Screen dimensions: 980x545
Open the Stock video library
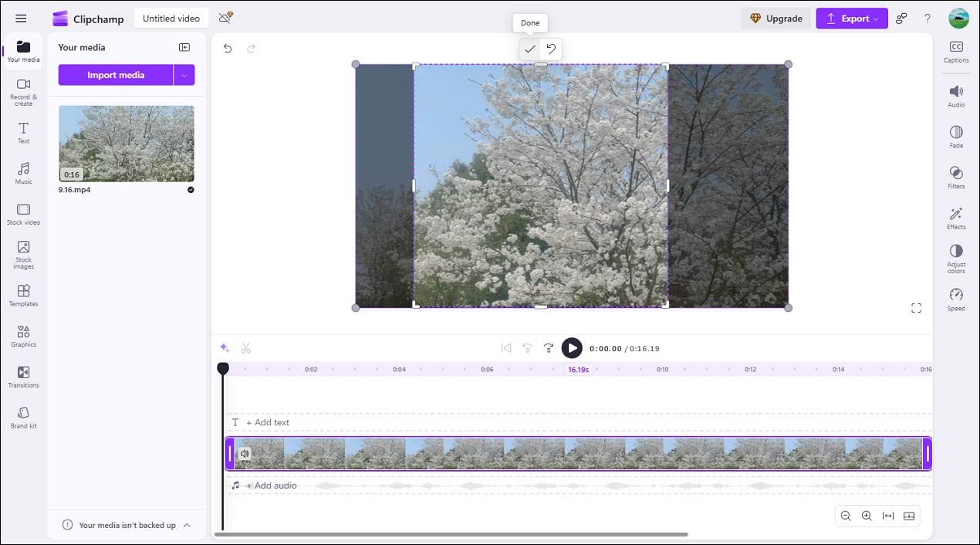23,213
